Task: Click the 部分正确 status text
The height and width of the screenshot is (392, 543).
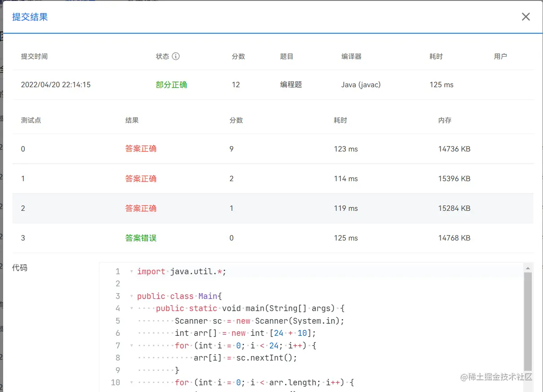Action: (x=171, y=85)
